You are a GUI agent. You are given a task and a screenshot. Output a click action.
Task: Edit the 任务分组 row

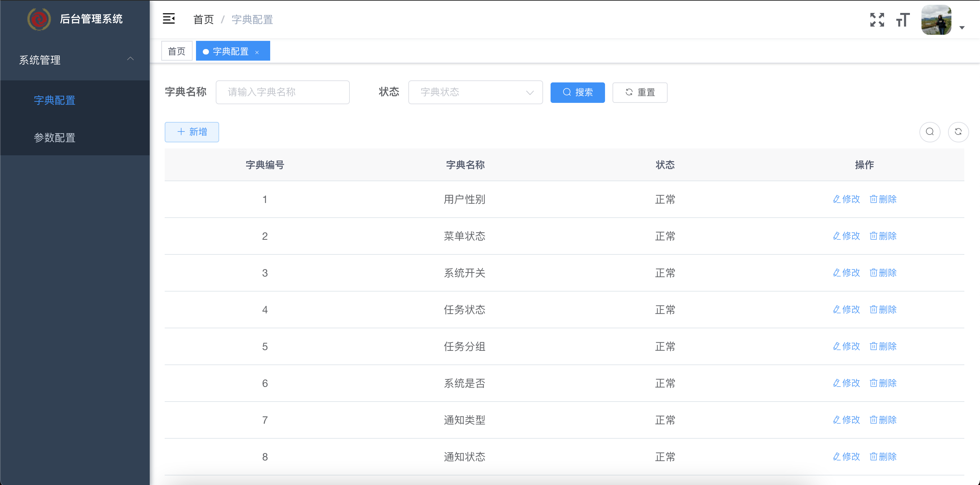tap(846, 346)
